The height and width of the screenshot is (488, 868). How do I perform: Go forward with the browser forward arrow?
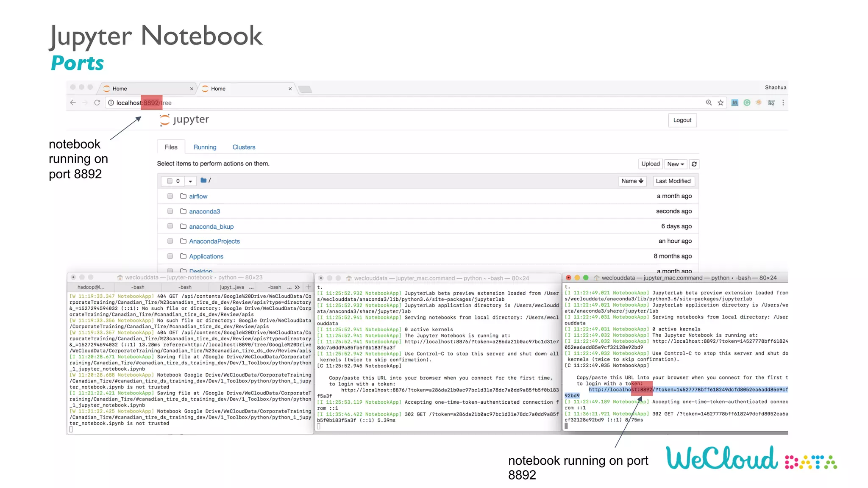pos(85,103)
